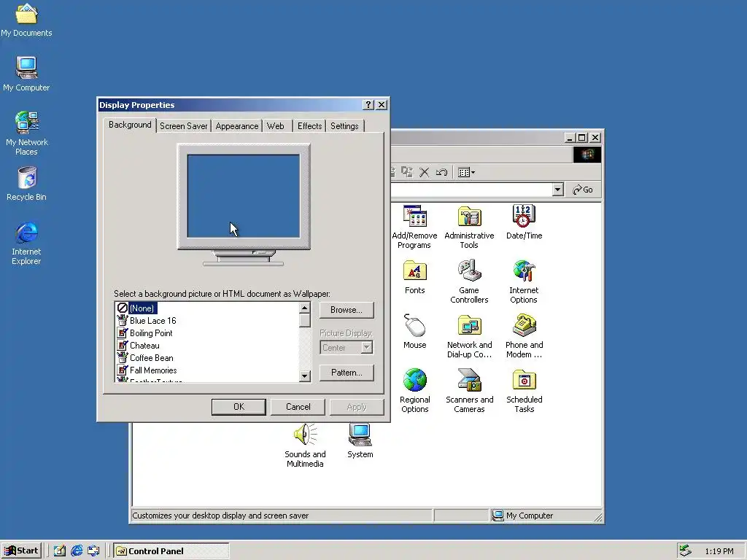Click the taskbar clock showing 1:19 PM

point(719,551)
